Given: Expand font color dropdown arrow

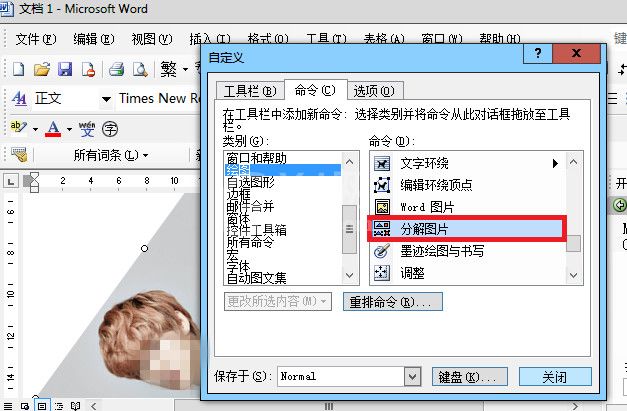Looking at the screenshot, I should coord(69,129).
